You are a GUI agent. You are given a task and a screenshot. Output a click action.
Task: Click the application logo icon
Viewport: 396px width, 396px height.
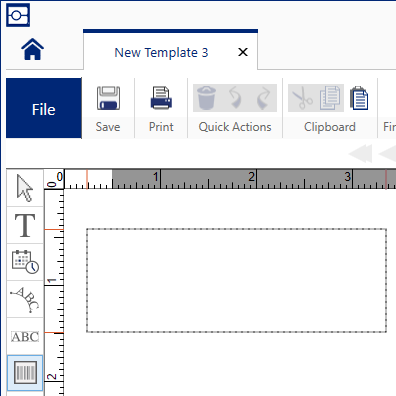click(x=18, y=15)
